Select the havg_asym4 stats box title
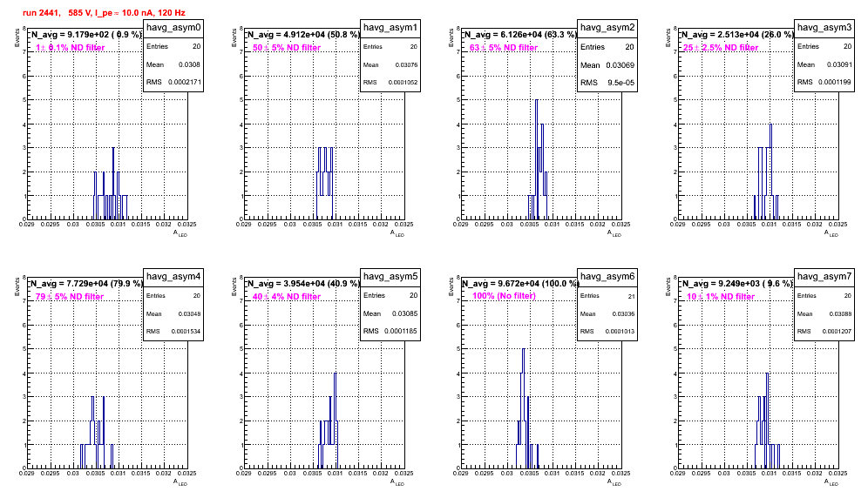The width and height of the screenshot is (868, 498). coord(173,277)
